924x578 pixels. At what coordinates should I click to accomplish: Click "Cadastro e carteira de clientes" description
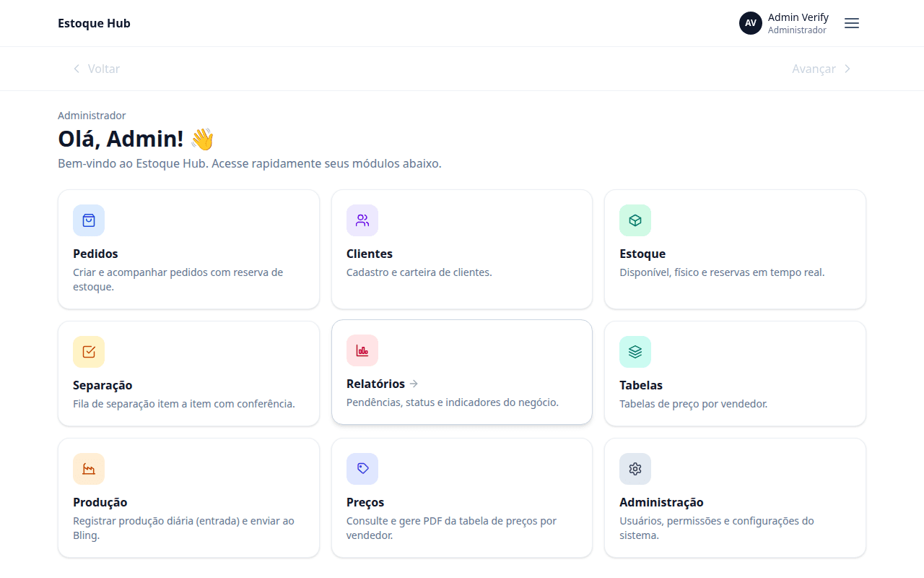(x=419, y=272)
